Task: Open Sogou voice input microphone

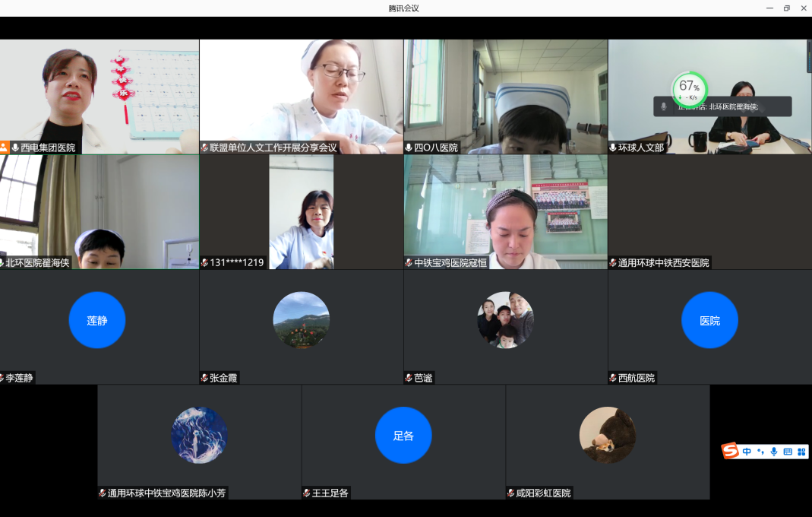Action: pos(774,452)
